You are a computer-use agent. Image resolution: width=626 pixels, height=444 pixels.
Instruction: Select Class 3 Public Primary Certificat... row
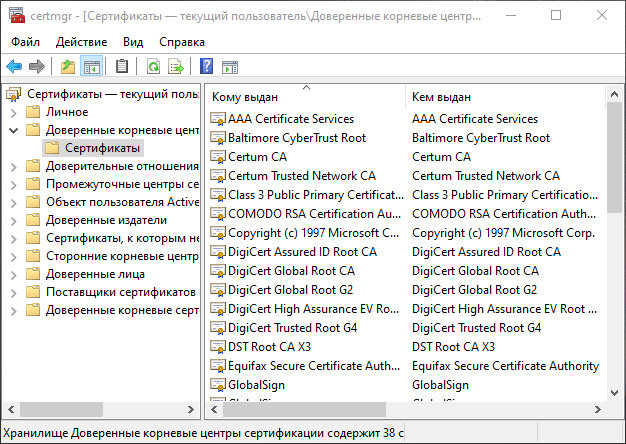316,195
